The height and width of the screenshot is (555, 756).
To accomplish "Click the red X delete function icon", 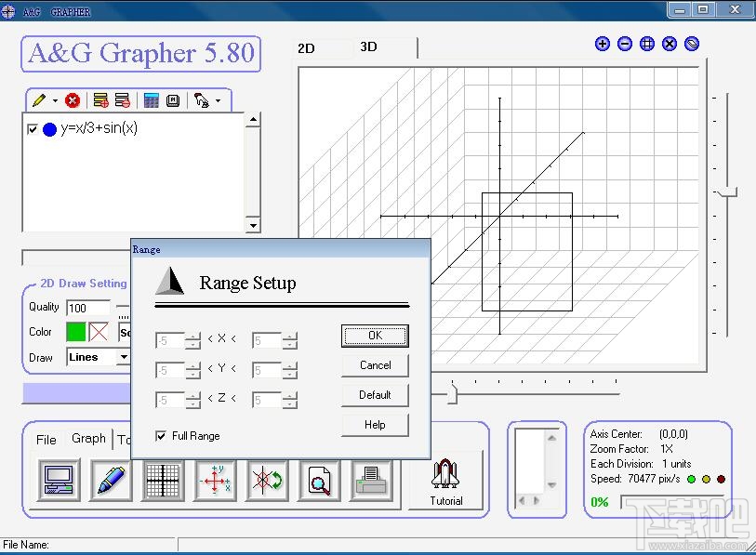I will pos(73,99).
